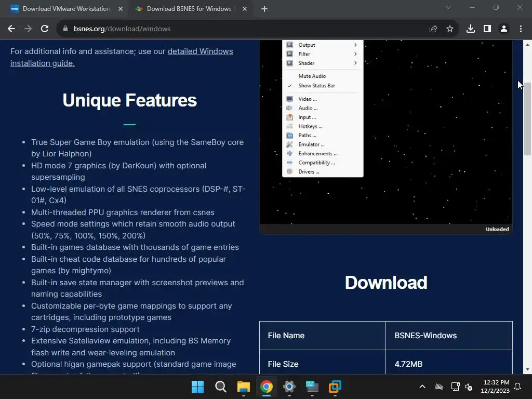Click the Low-level emulation of SNES coprocessors item
Screen dimensions: 532x399
click(138, 195)
